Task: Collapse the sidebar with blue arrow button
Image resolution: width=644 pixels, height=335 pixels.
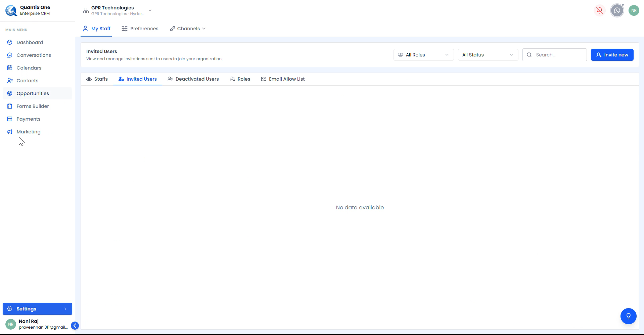Action: pos(75,326)
